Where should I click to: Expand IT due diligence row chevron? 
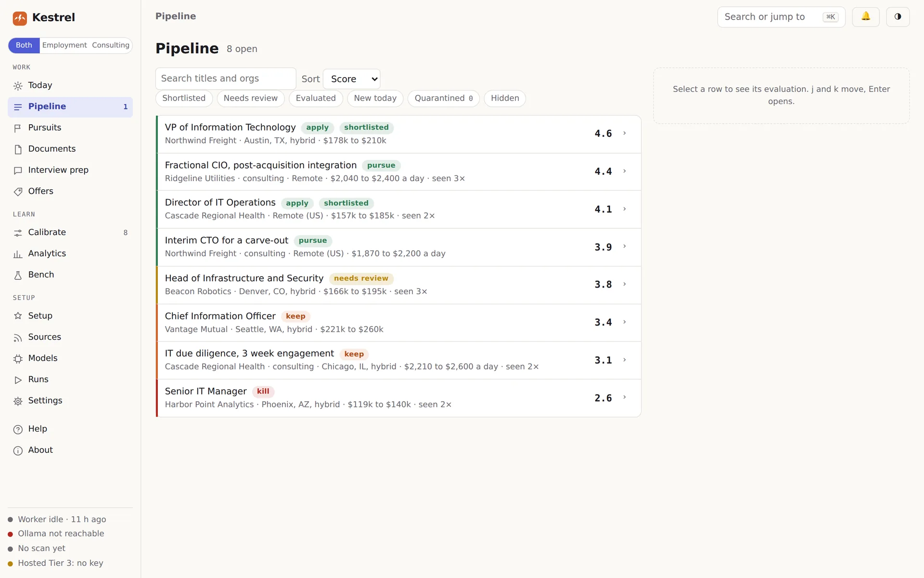pos(625,360)
